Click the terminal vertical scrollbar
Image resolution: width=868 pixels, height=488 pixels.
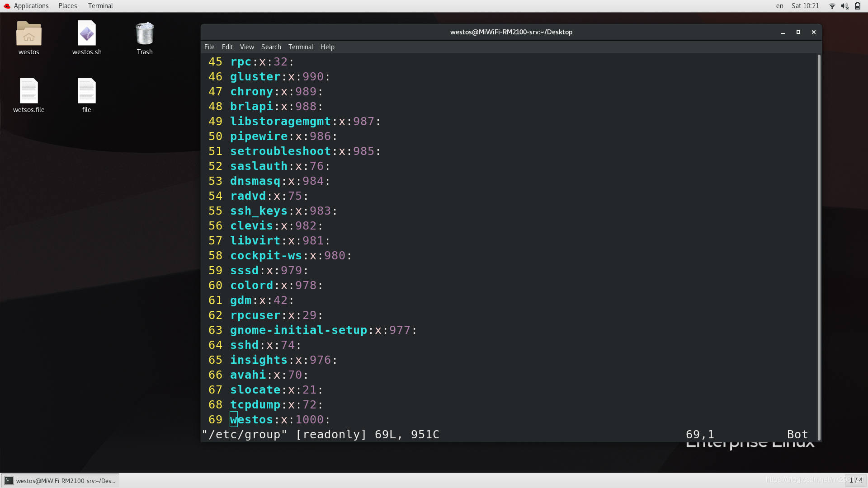pos(819,248)
